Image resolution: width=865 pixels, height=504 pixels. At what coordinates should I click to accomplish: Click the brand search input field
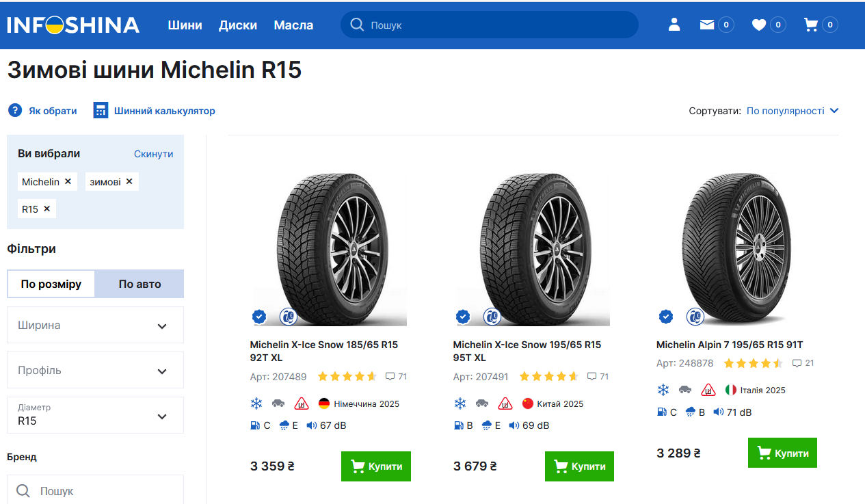pos(103,491)
